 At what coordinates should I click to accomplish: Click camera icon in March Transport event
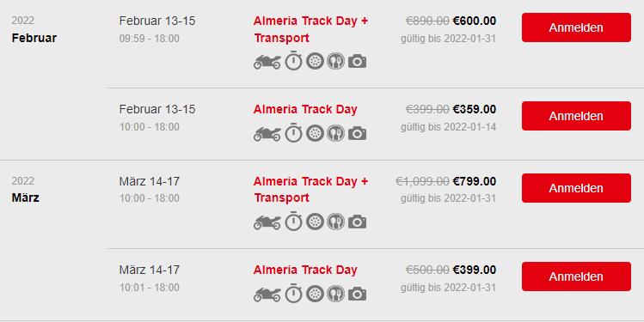(x=358, y=222)
